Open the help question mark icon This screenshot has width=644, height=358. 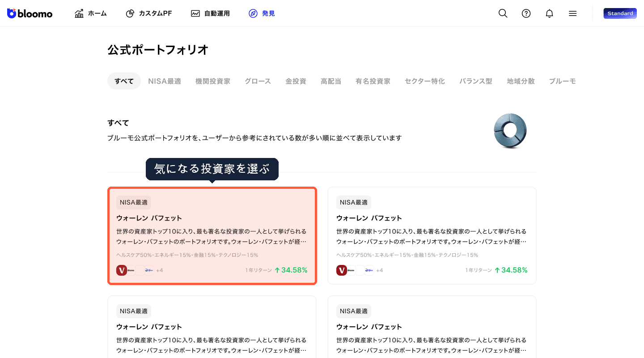(526, 13)
